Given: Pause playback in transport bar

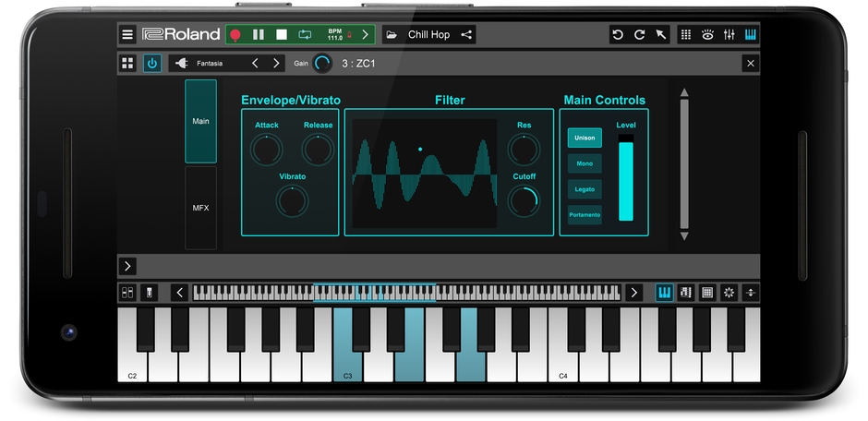Looking at the screenshot, I should pos(259,35).
